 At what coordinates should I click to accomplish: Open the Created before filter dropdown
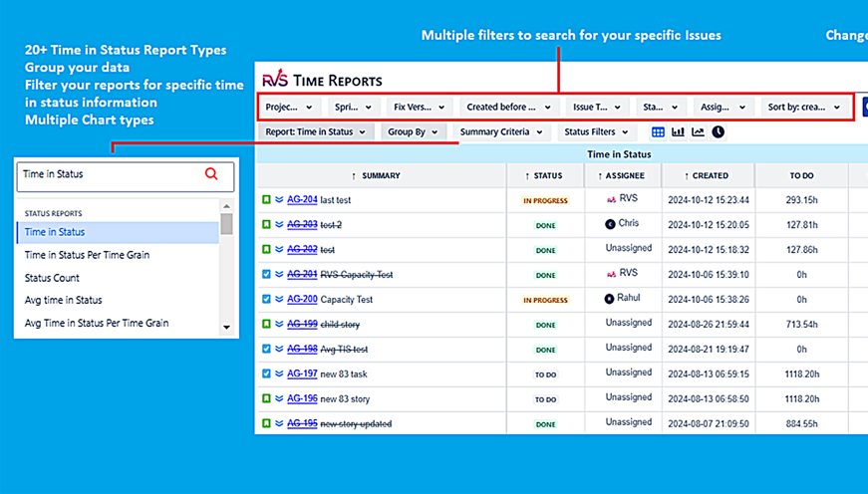(508, 108)
